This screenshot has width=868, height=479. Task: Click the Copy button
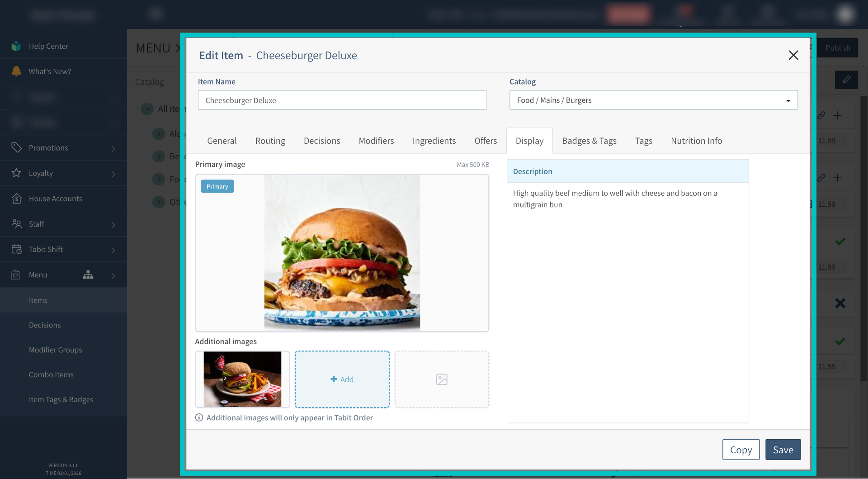(741, 450)
